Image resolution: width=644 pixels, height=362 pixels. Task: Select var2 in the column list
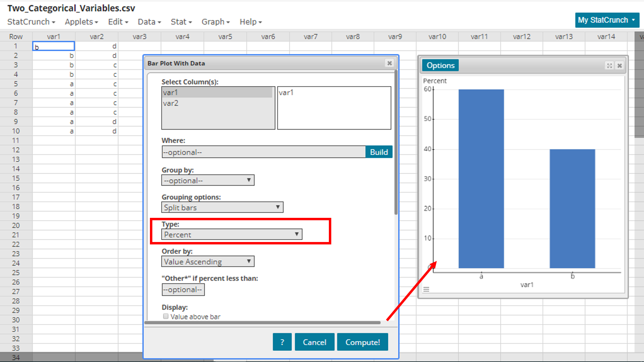[x=171, y=103]
